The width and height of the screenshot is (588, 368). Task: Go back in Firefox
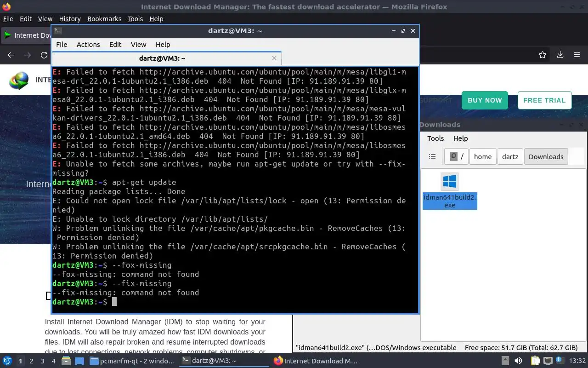11,55
